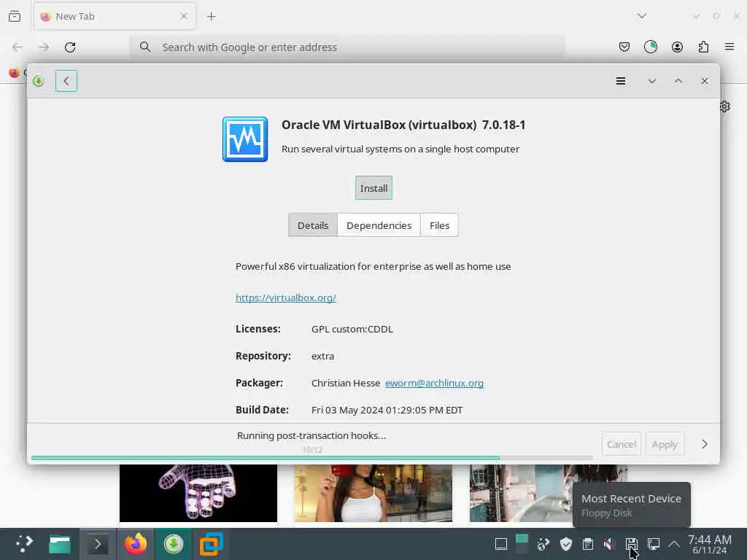This screenshot has width=747, height=560.
Task: Open the woman in white top thumbnail
Action: click(x=373, y=494)
